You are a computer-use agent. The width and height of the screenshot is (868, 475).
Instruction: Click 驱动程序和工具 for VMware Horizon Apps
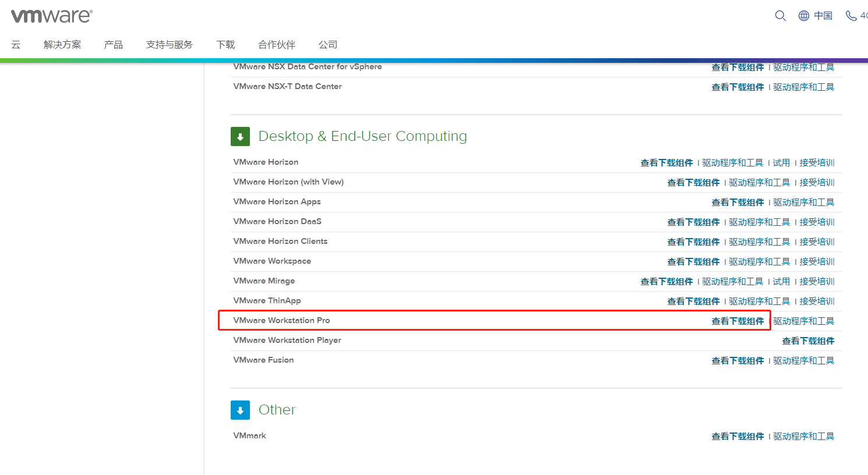tap(804, 202)
